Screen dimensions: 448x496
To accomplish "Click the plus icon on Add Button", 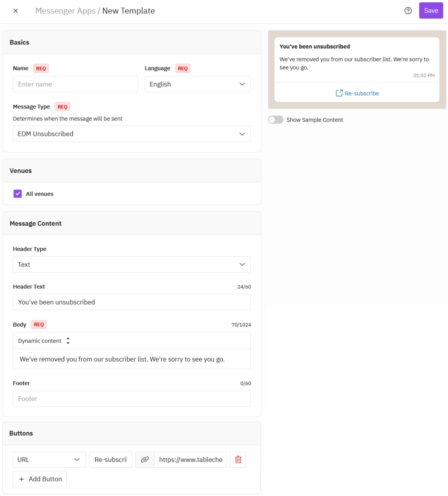I will pyautogui.click(x=22, y=479).
